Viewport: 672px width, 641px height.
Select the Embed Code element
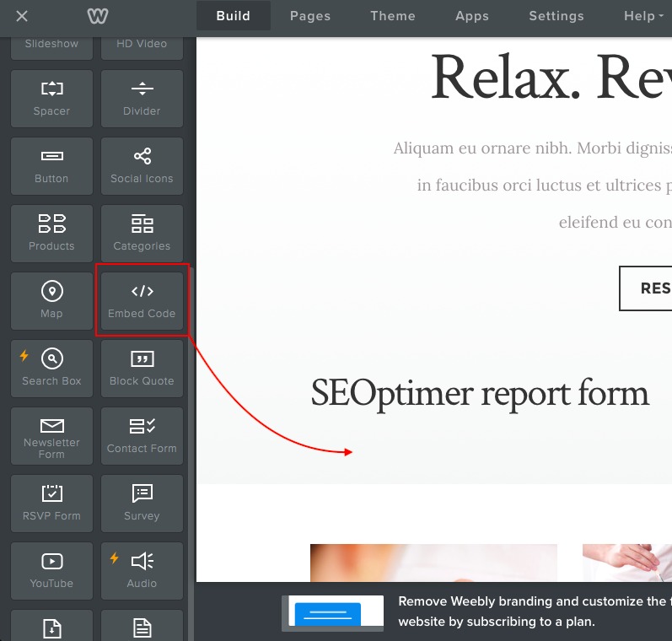point(142,301)
